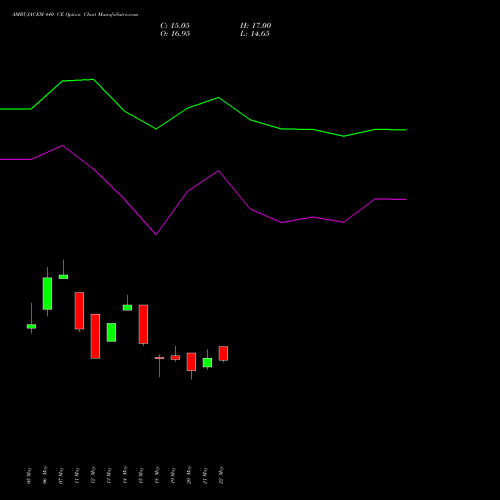
Task: Select the red candle above 11 May
Action: (x=79, y=311)
